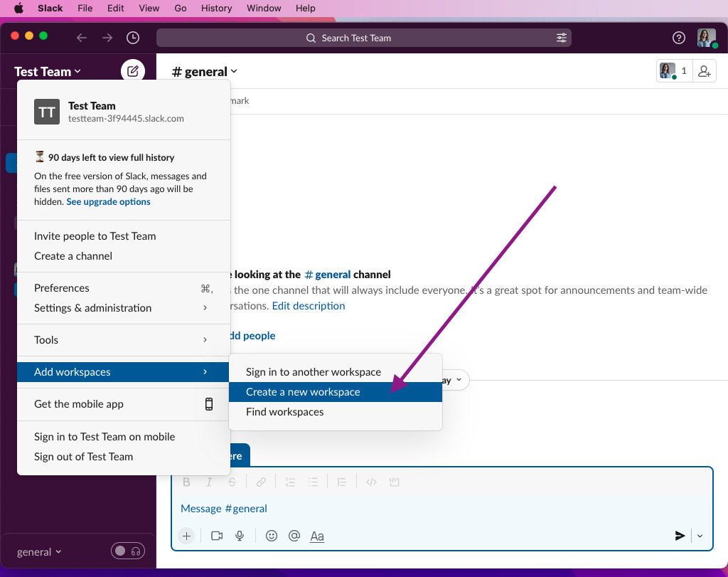The height and width of the screenshot is (577, 728).
Task: Click the Search Test Team field
Action: click(x=363, y=38)
